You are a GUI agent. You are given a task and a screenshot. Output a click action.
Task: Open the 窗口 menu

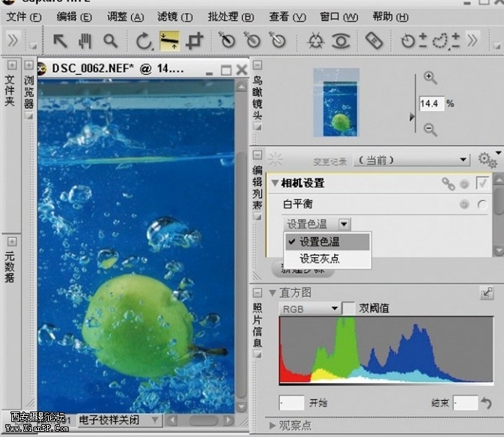(338, 16)
